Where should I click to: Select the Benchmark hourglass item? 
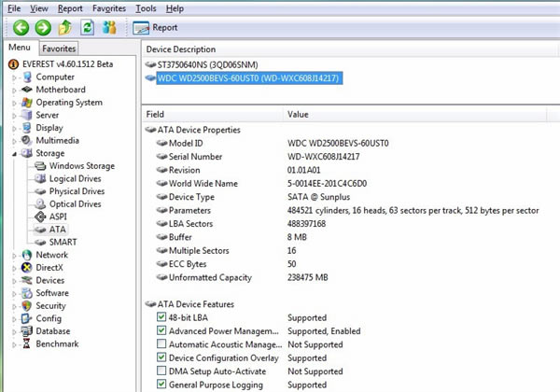[x=57, y=343]
